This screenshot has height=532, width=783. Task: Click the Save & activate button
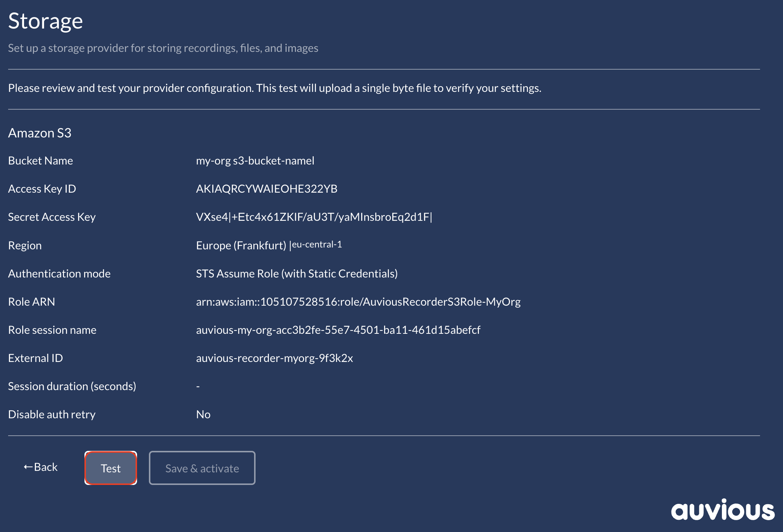click(202, 468)
